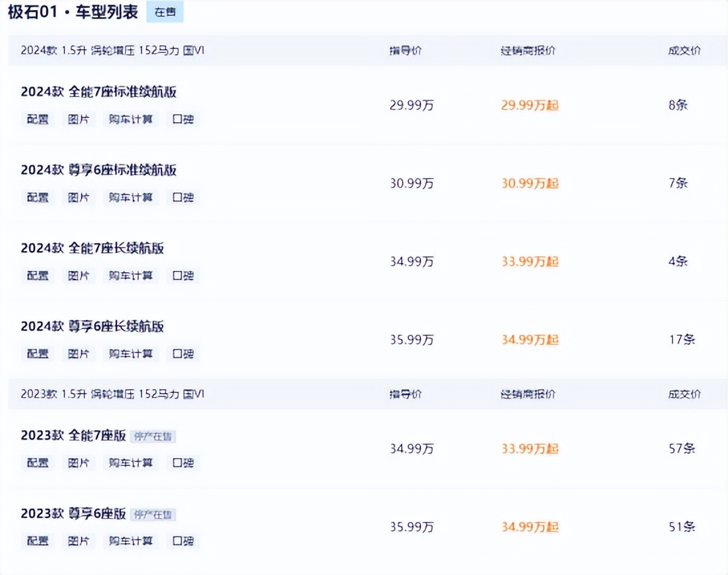The height and width of the screenshot is (575, 728).
Task: Open 图片 for 全能7座标准续航版
Action: [x=78, y=120]
